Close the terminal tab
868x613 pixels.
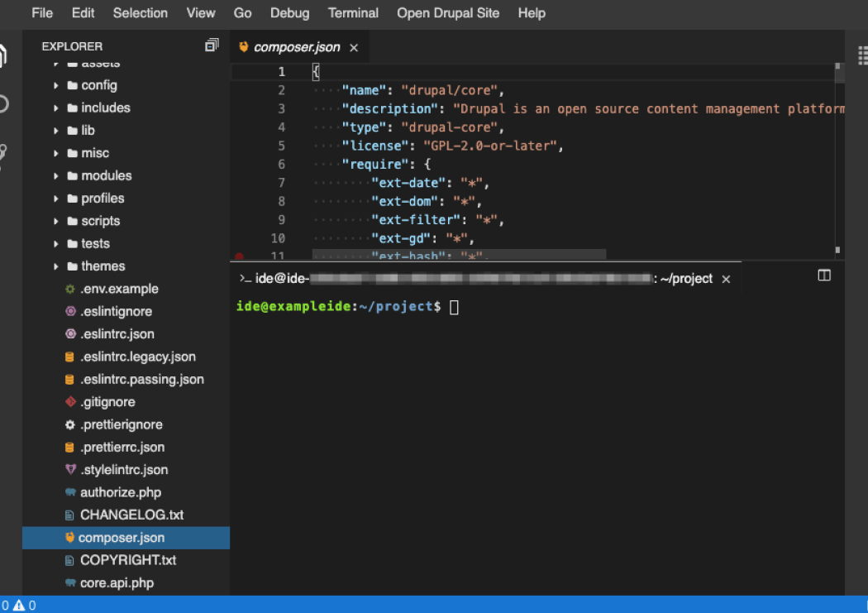726,280
